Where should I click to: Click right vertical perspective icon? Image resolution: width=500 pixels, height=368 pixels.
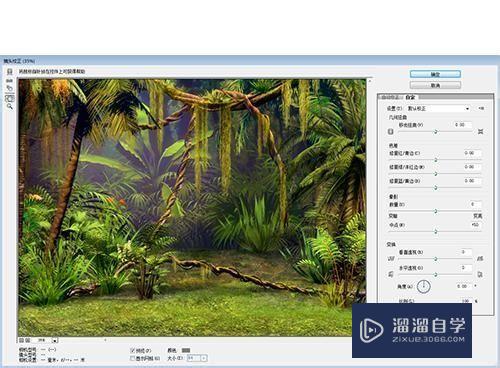(480, 259)
